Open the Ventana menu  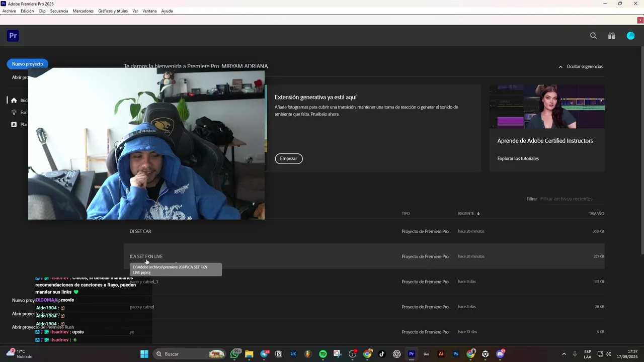149,11
